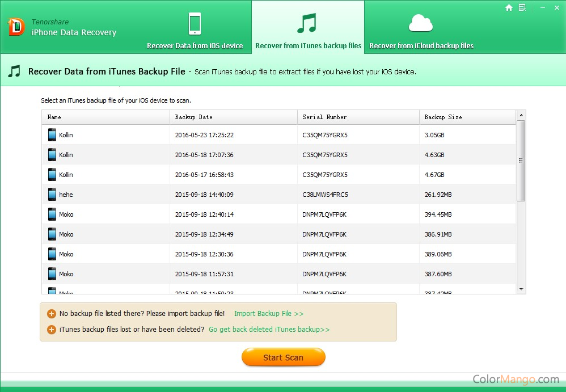566x392 pixels.
Task: Click backup size 4.67GB
Action: 434,175
